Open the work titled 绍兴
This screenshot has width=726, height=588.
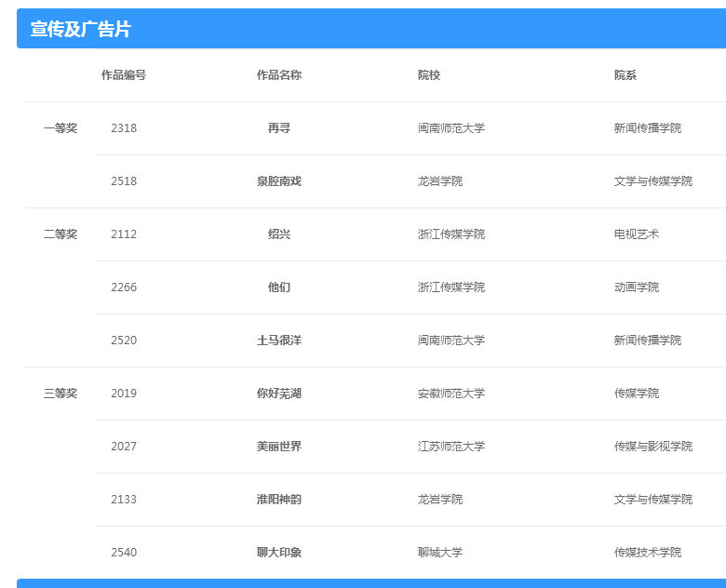coord(279,234)
